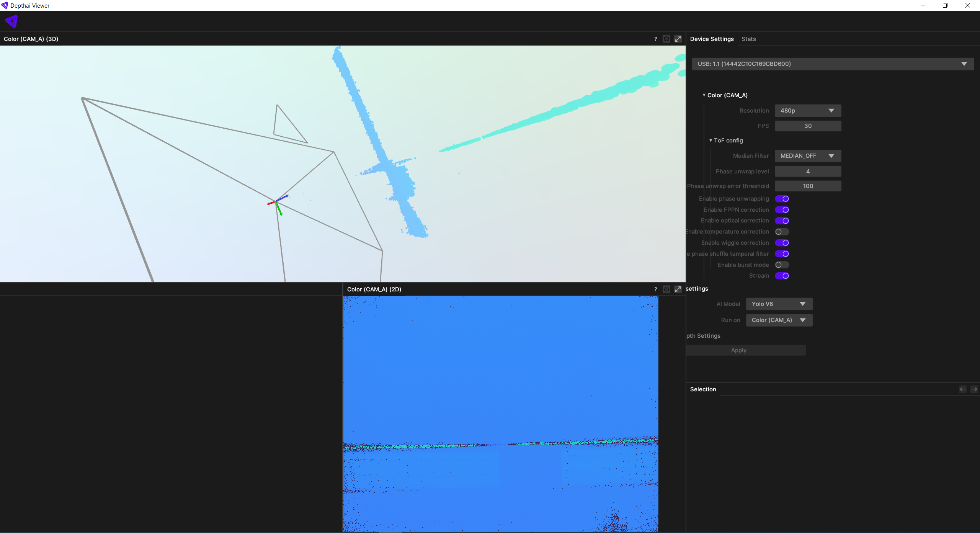Disable the Stream toggle
Screen dimensions: 980x533
[782, 276]
